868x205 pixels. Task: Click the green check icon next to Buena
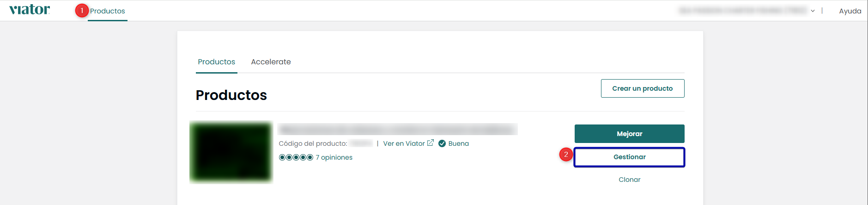click(x=442, y=143)
